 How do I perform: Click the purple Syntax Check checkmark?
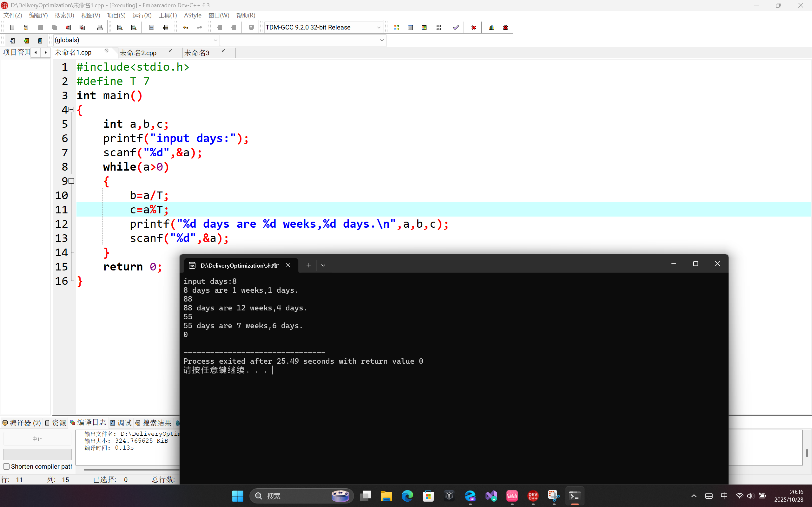tap(456, 28)
